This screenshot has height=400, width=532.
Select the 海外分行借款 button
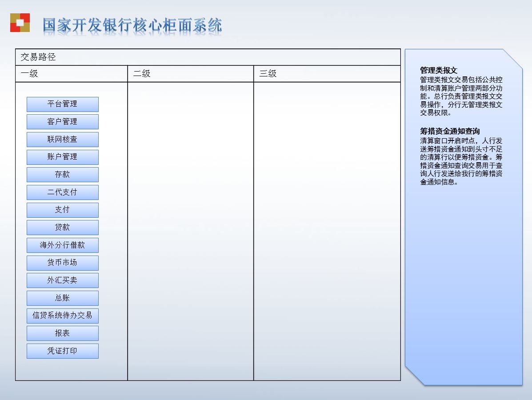tap(62, 245)
